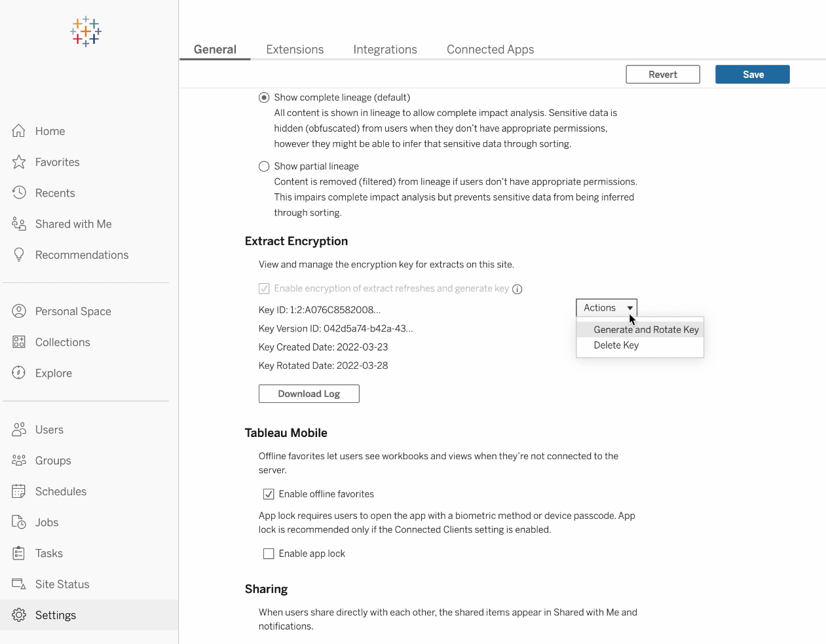826x644 pixels.
Task: Download the encryption key log
Action: pos(309,393)
